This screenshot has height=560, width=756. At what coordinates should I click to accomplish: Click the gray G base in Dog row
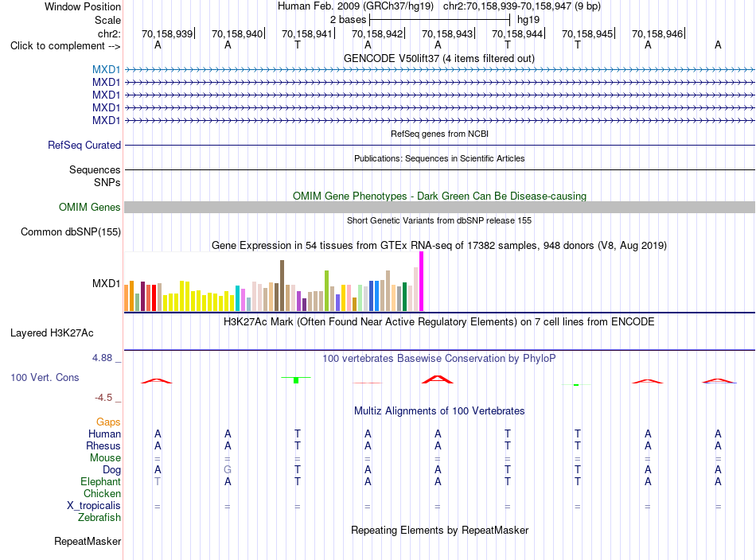[228, 469]
